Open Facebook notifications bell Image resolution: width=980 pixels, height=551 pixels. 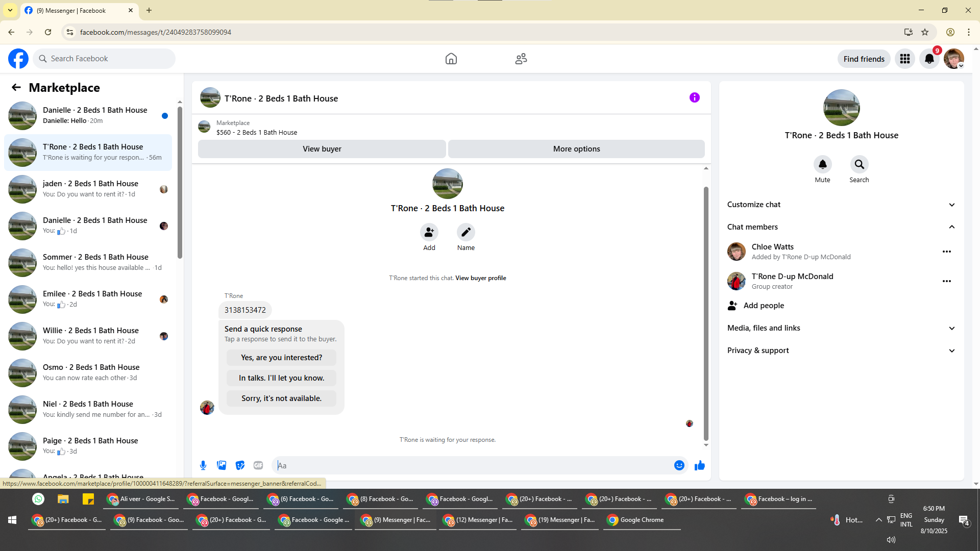coord(929,59)
